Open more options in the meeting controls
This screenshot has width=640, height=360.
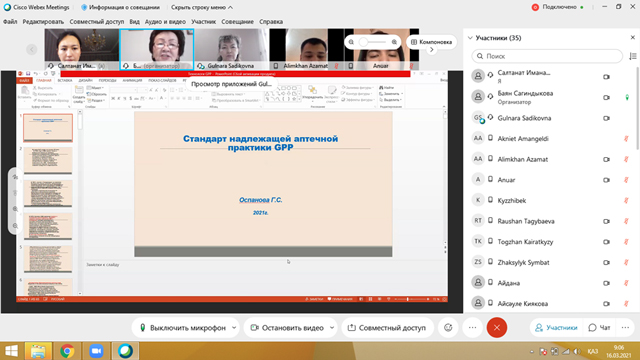click(472, 328)
